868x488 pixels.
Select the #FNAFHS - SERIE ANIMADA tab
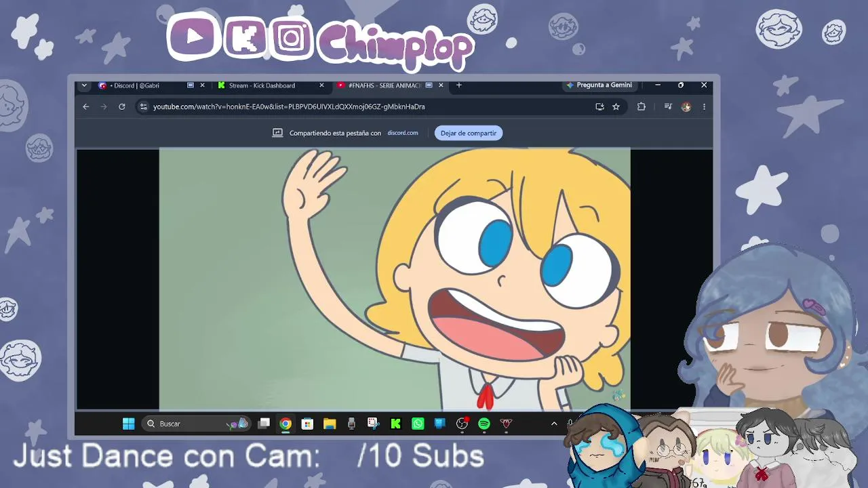pos(390,85)
